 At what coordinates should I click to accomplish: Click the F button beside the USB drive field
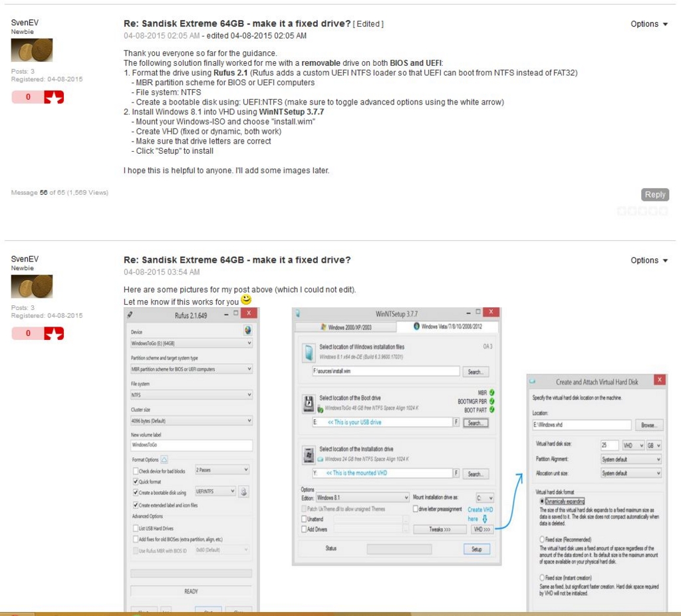pyautogui.click(x=456, y=422)
